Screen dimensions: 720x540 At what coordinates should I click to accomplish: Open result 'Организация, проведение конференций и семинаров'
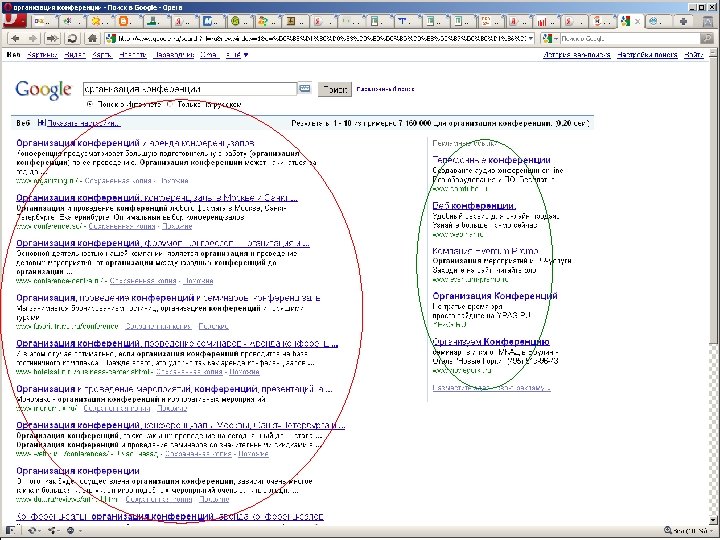tap(168, 298)
